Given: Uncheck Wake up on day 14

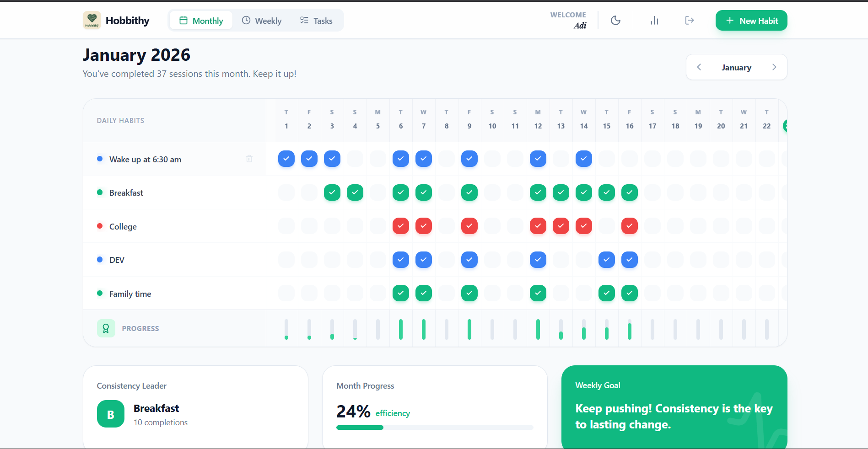Looking at the screenshot, I should click(584, 159).
